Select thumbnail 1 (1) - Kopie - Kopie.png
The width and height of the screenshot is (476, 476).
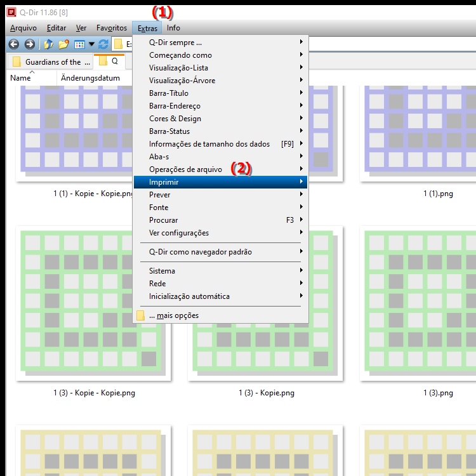[74, 133]
